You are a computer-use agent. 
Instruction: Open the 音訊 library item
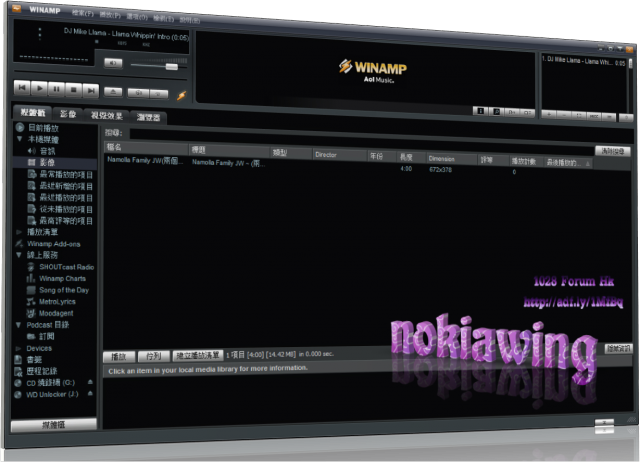(47, 151)
